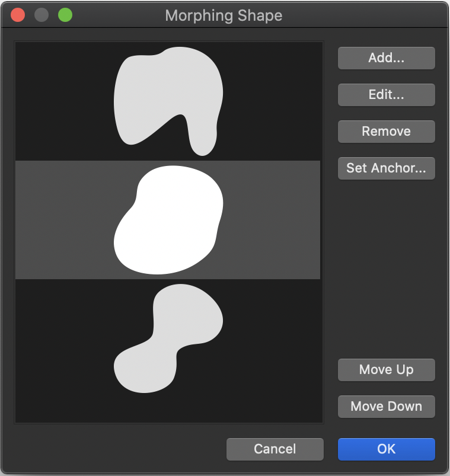Click the dark row background right of the bottom shape
The width and height of the screenshot is (450, 476).
(x=273, y=338)
